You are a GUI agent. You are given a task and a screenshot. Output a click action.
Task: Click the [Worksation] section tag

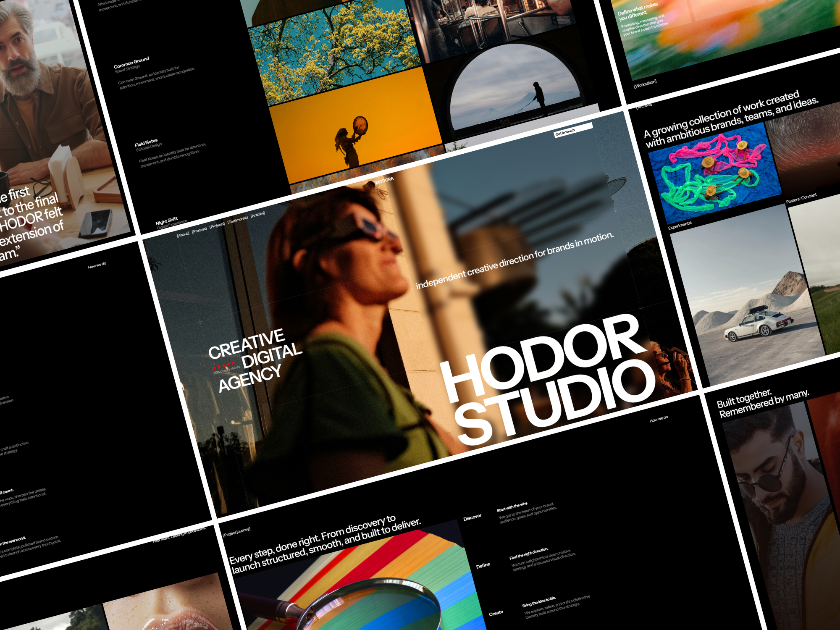point(645,84)
